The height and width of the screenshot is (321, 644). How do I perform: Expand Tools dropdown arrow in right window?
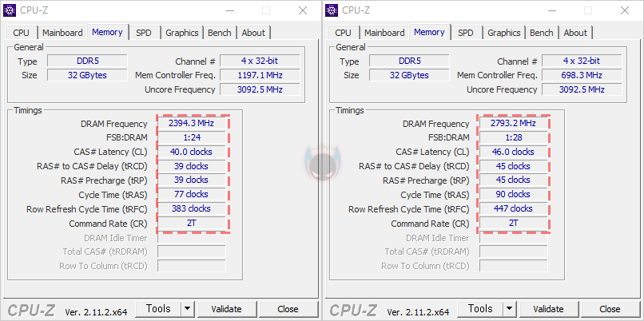[x=510, y=309]
